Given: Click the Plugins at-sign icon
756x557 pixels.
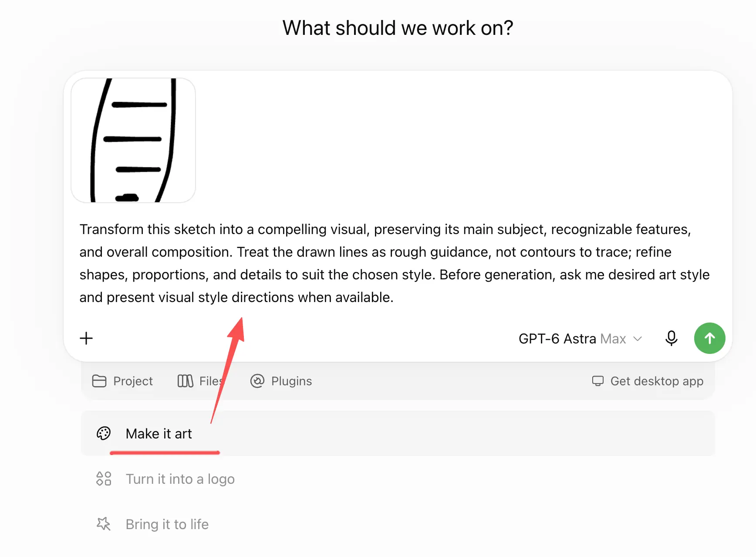Looking at the screenshot, I should [257, 381].
